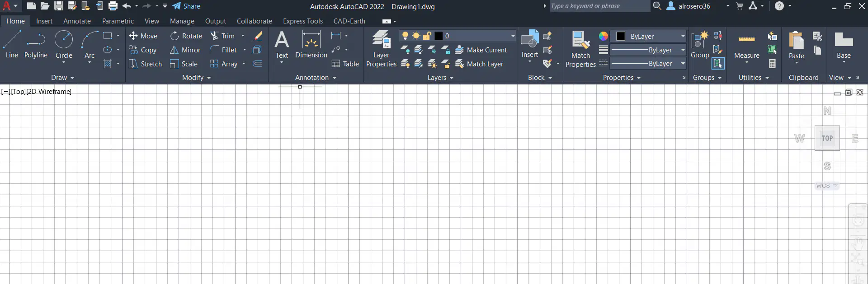Expand the Layers panel

tap(440, 77)
